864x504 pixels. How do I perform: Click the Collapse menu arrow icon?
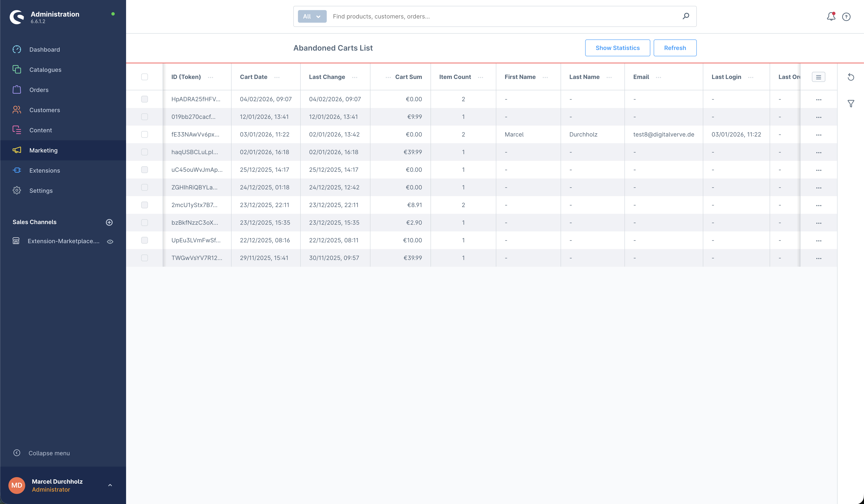coord(17,453)
